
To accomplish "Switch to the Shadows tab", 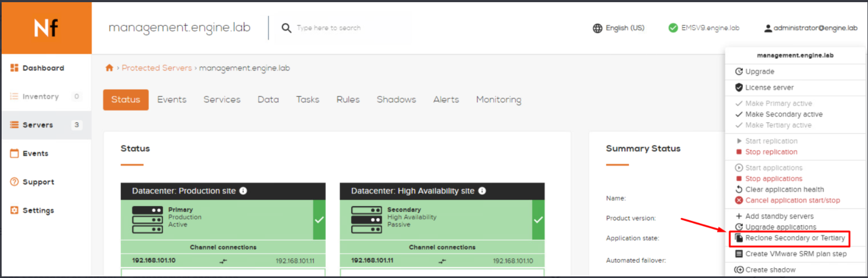I will [x=396, y=100].
